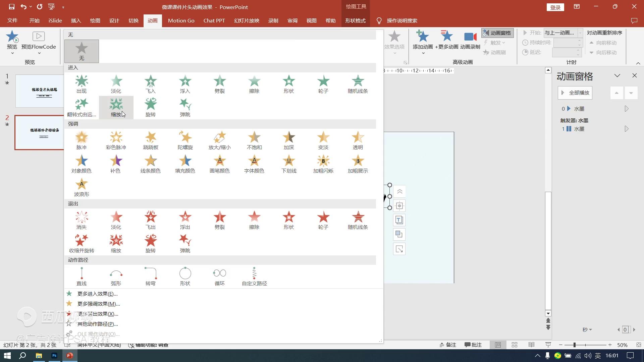This screenshot has height=362, width=644.
Task: Switch to slide sorter view
Action: point(515,345)
